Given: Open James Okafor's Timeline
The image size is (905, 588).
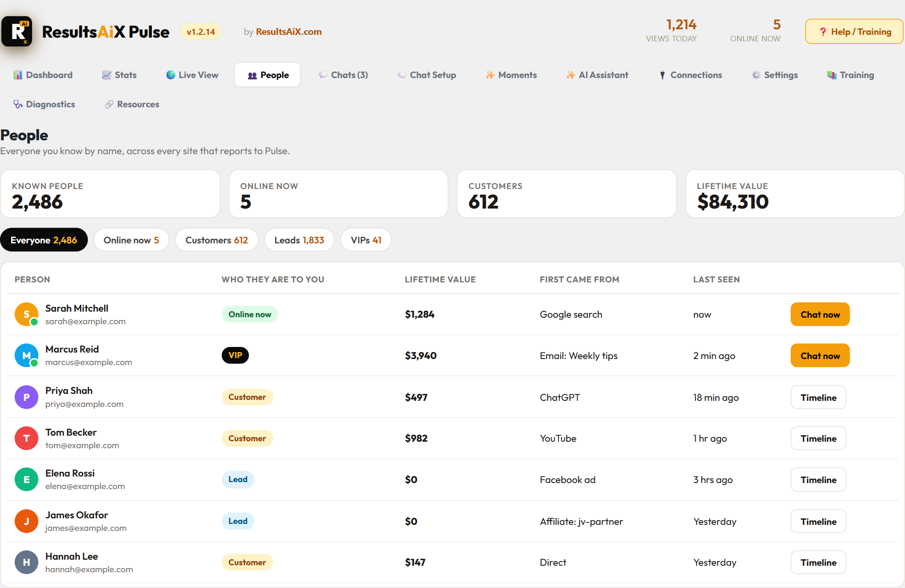Looking at the screenshot, I should pyautogui.click(x=818, y=522).
